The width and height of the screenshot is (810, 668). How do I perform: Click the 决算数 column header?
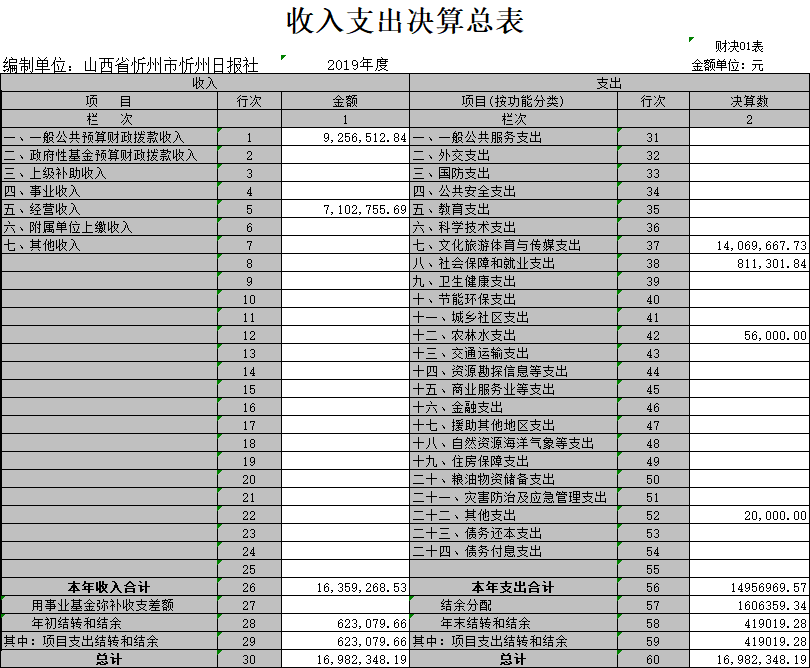coord(749,101)
